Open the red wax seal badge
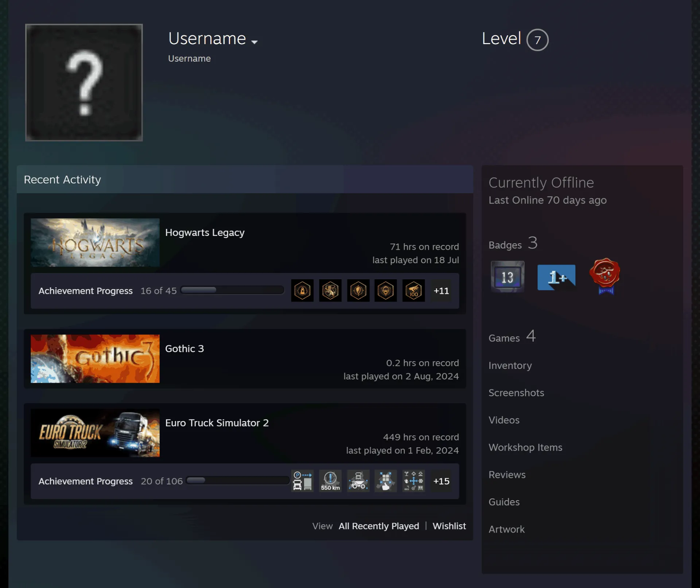Viewport: 700px width, 588px height. [605, 276]
